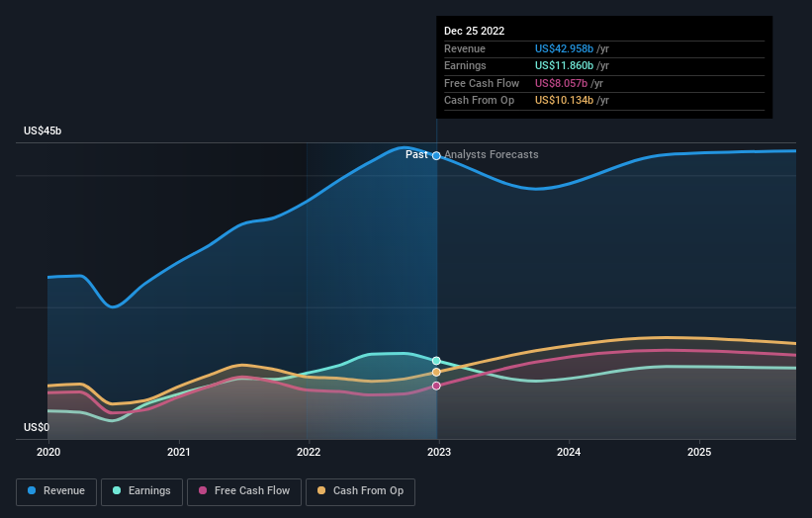The width and height of the screenshot is (812, 518).
Task: Click the 2020 x-axis label
Action: (x=48, y=452)
